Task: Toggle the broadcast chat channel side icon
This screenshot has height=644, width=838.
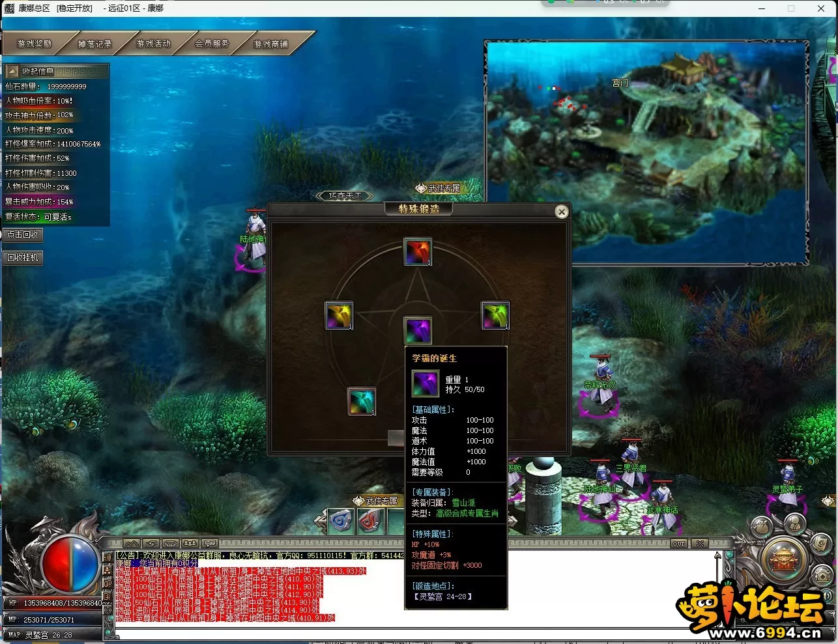Action: pos(108,610)
